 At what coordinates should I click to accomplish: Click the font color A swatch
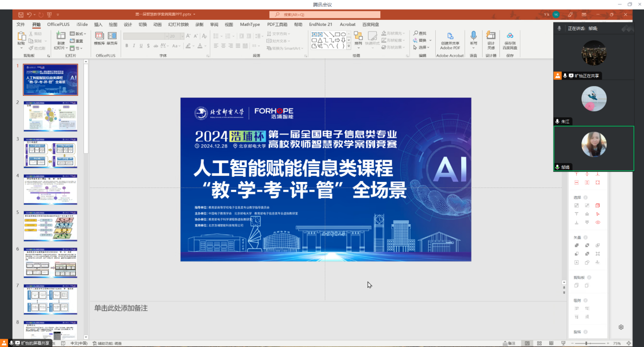pyautogui.click(x=201, y=45)
